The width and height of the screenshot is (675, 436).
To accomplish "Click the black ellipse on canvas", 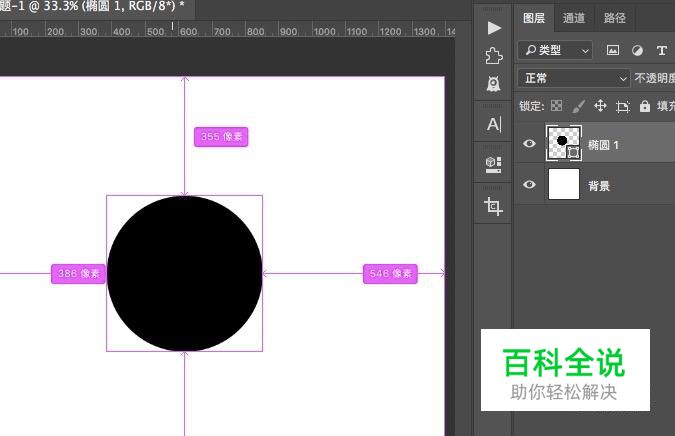I will [184, 273].
